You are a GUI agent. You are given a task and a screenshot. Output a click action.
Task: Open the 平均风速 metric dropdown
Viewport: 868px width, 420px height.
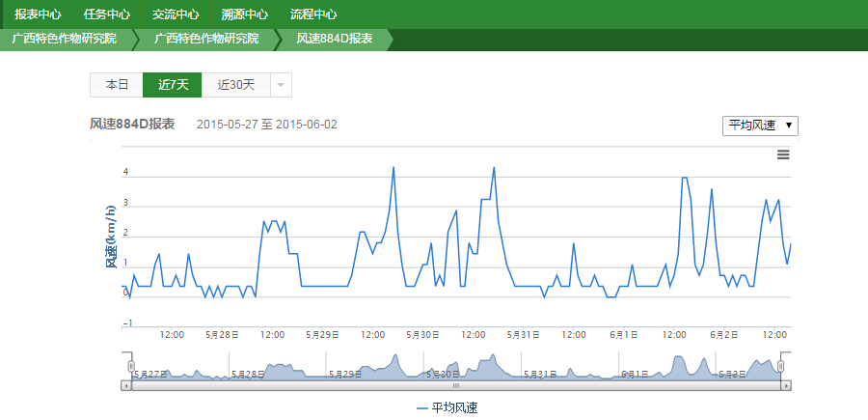tap(760, 126)
